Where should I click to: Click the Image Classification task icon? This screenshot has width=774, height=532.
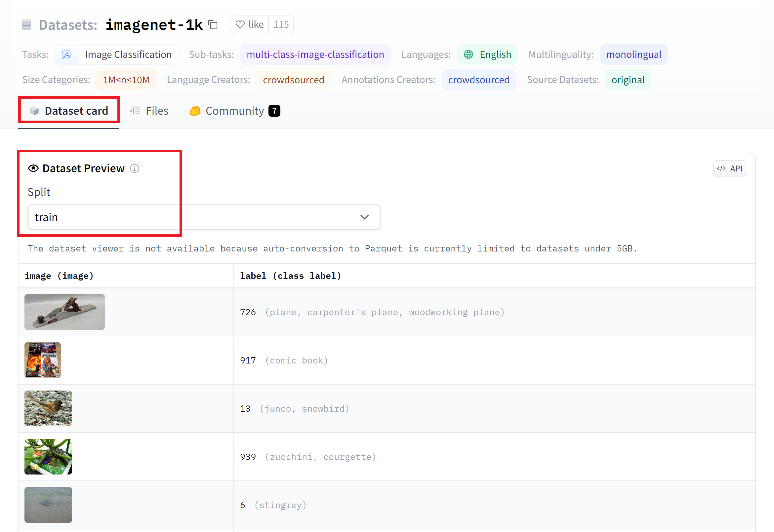pyautogui.click(x=66, y=54)
